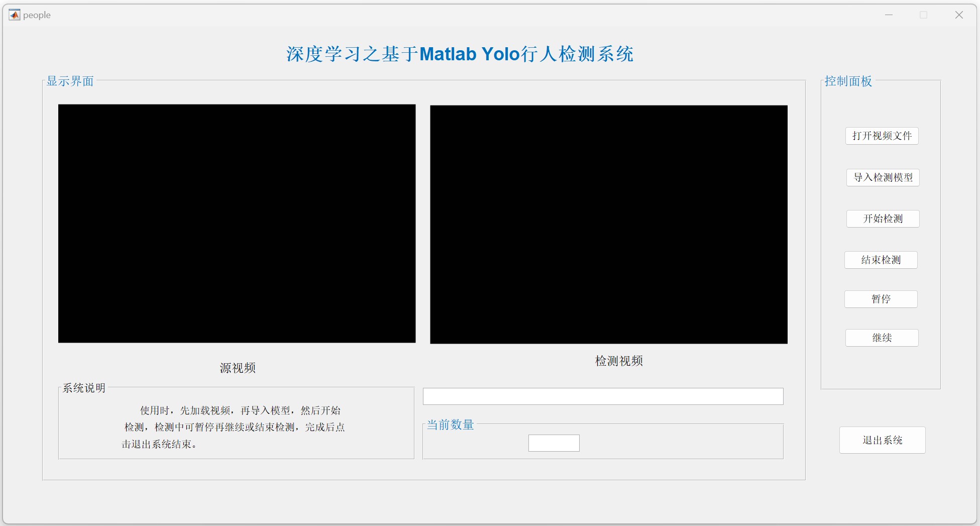Screen dimensions: 980x526
Task: Click the people window title text
Action: tap(37, 15)
